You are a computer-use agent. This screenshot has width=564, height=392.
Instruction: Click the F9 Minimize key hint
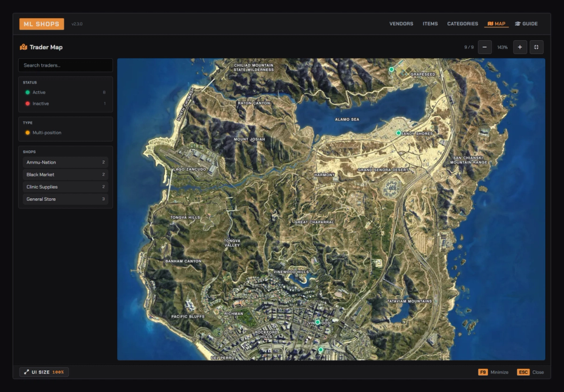click(493, 372)
